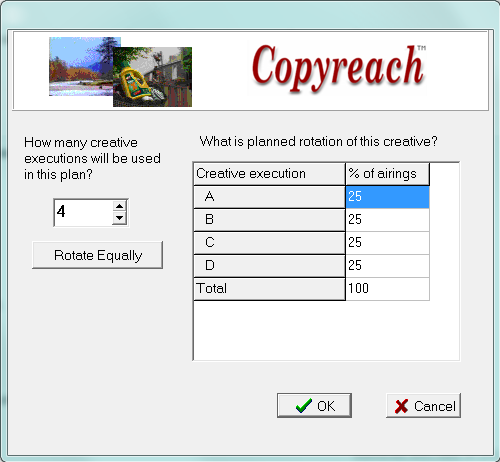Select row header B
Image resolution: width=500 pixels, height=462 pixels.
[269, 220]
